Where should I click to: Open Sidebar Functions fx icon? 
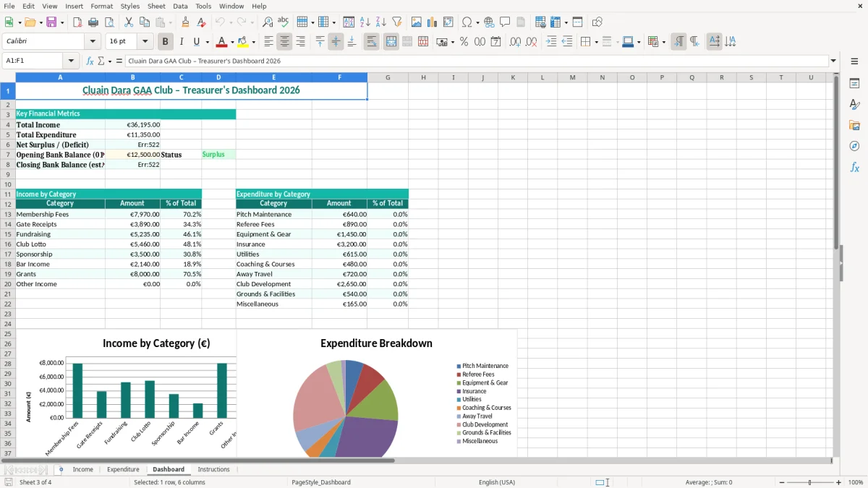pos(854,167)
